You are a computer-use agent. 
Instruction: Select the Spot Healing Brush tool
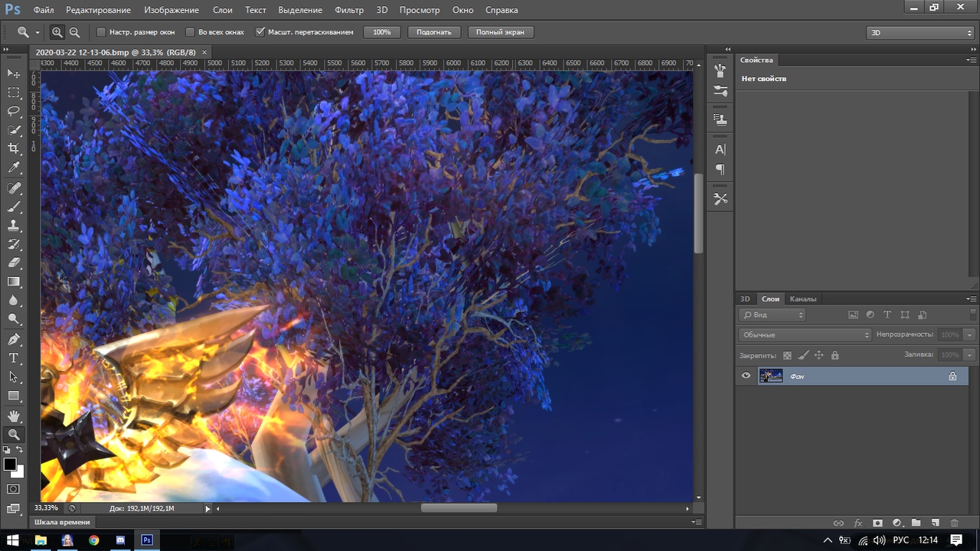tap(14, 188)
